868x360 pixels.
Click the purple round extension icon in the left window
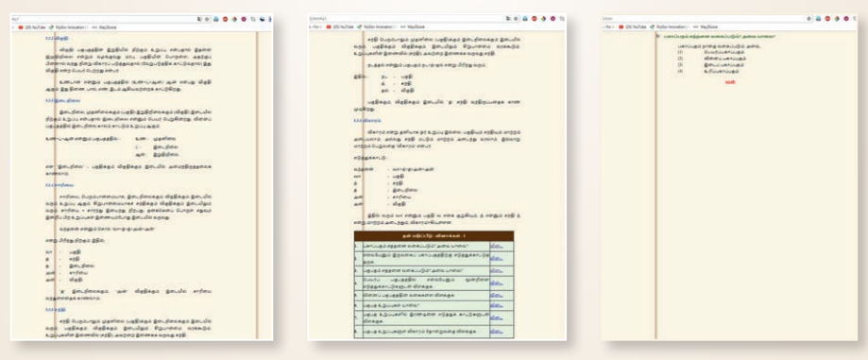pos(244,19)
